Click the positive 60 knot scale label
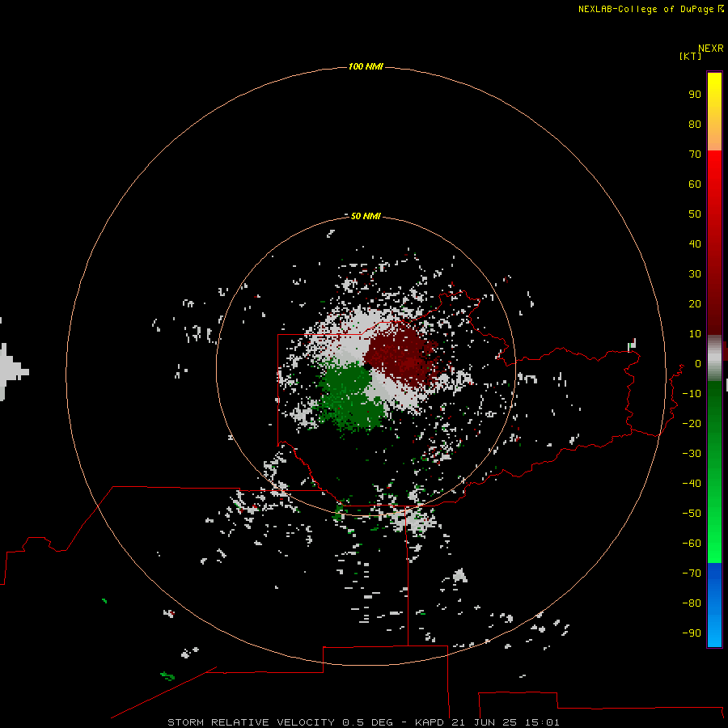 coord(695,184)
